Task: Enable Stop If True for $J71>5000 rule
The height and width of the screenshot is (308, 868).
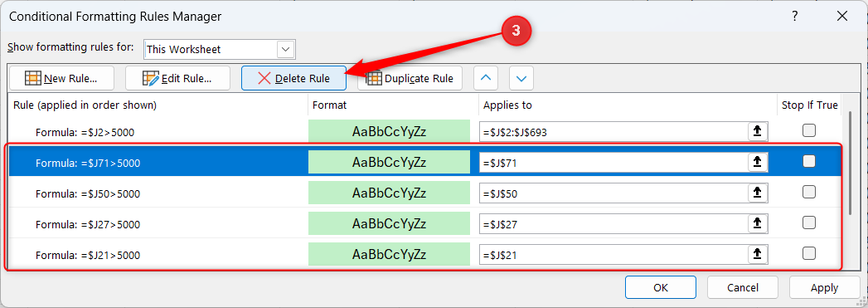Action: pyautogui.click(x=809, y=161)
